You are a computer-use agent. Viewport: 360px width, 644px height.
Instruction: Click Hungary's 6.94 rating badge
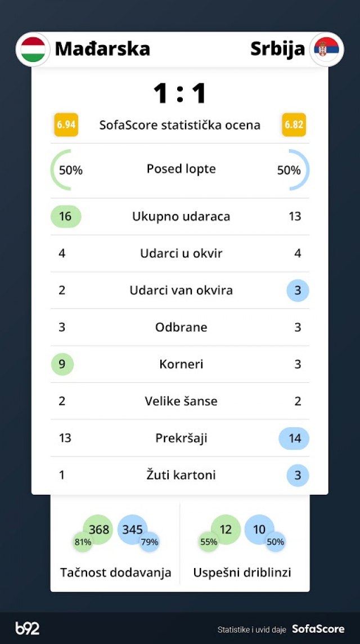coord(66,125)
